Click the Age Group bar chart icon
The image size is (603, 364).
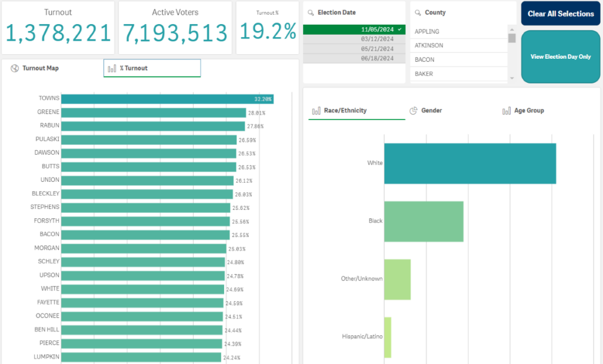click(507, 111)
